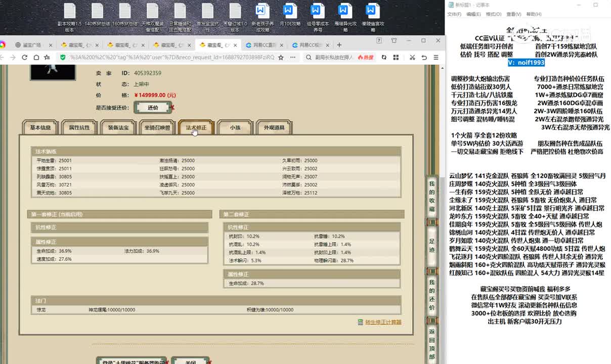Click Notepad line starting 云山梦忆
This screenshot has height=364, width=611.
pos(528,176)
